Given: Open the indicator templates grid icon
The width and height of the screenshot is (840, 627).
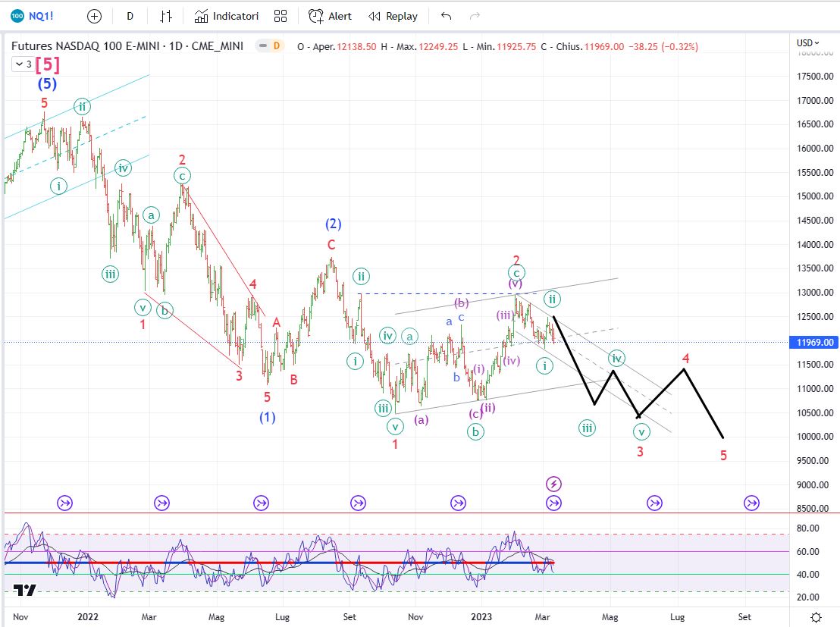Looking at the screenshot, I should coord(281,16).
